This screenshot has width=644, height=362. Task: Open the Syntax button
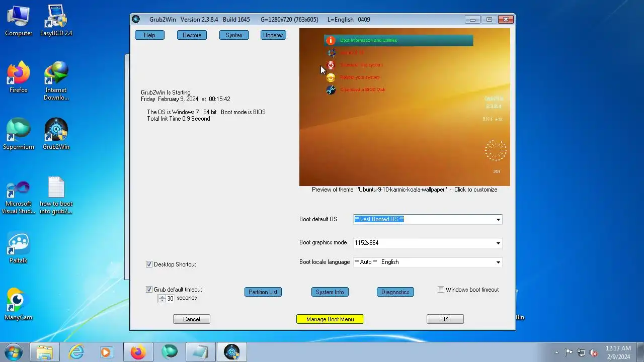(x=234, y=35)
